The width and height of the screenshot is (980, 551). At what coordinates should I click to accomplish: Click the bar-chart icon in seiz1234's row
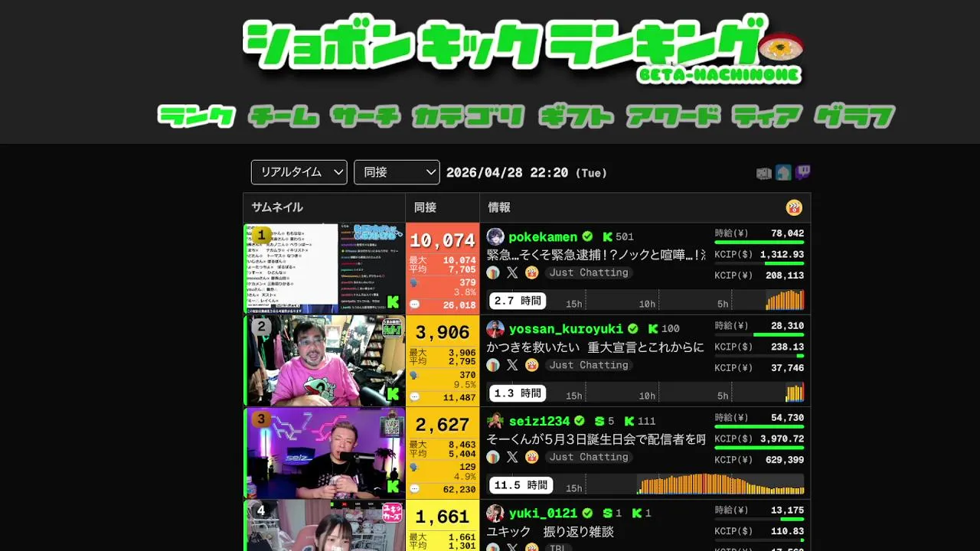[493, 457]
